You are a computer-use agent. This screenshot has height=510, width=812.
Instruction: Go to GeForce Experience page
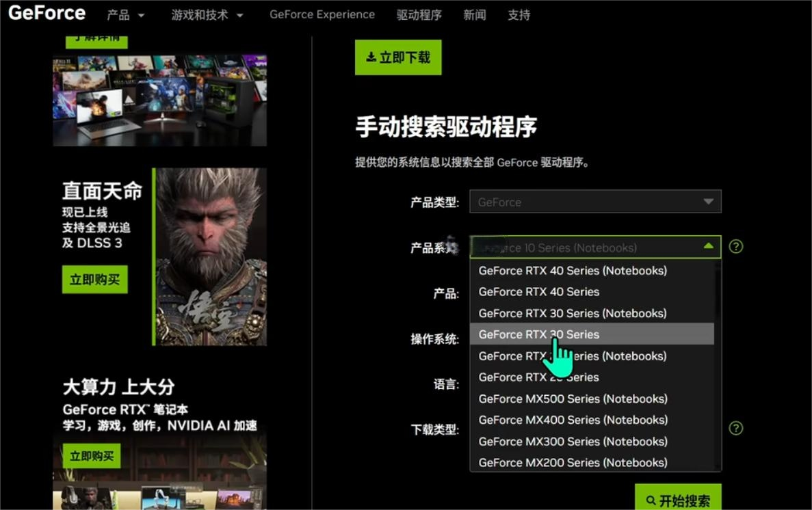coord(322,14)
